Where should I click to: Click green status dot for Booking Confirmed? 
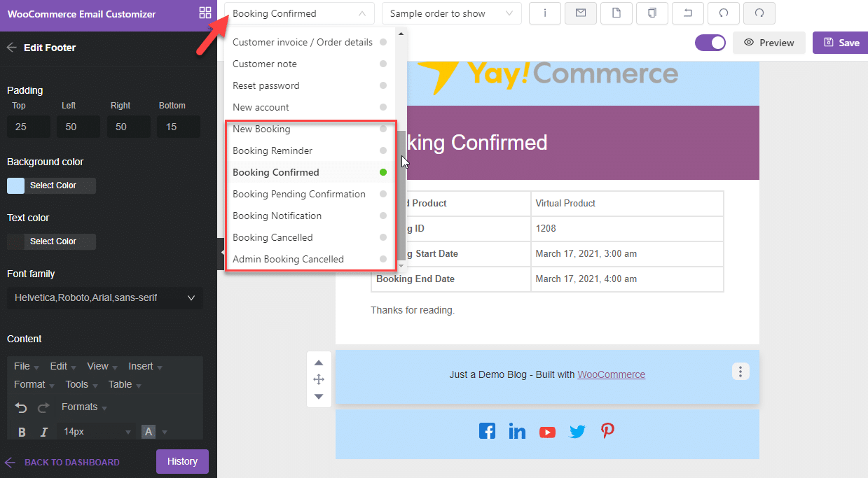coord(383,172)
